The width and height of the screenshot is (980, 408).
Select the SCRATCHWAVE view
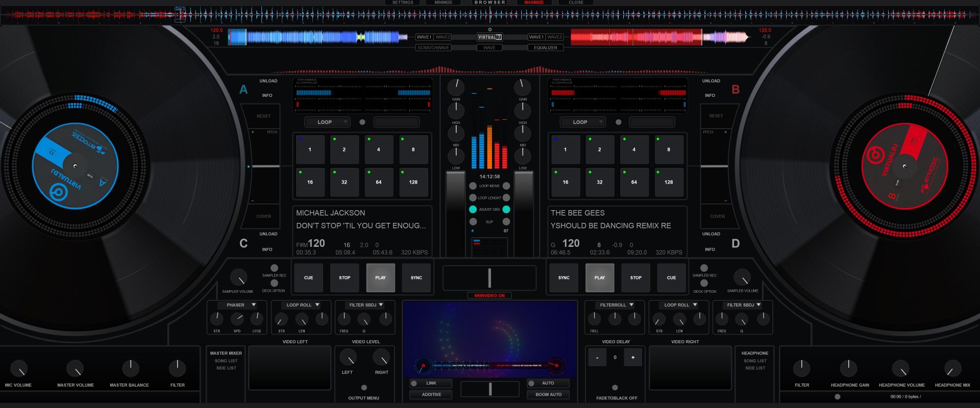pyautogui.click(x=433, y=47)
